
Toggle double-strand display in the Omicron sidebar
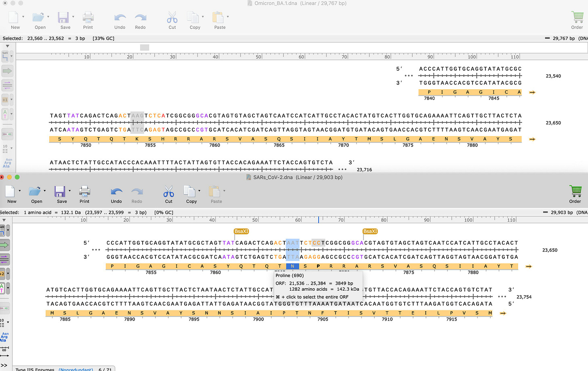[x=7, y=85]
